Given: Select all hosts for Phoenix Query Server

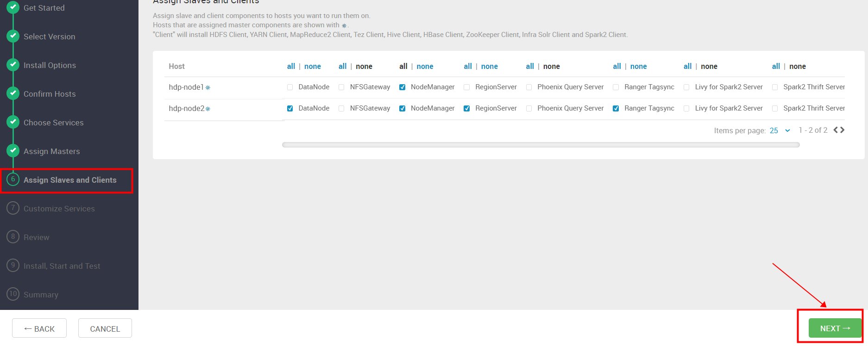Looking at the screenshot, I should 530,66.
